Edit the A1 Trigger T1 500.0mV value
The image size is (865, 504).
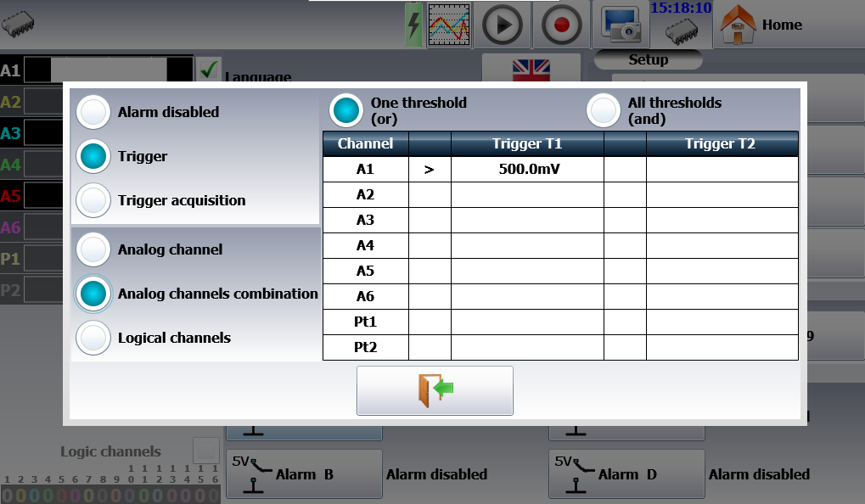point(527,170)
